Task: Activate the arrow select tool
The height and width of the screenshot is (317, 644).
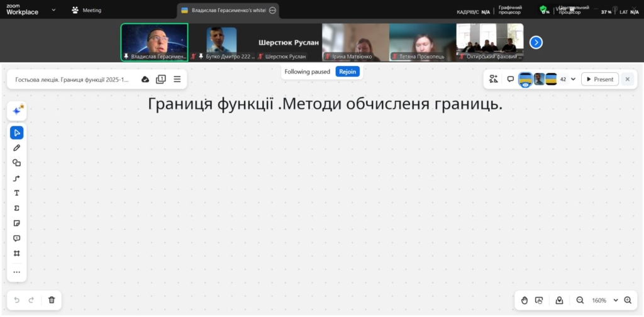Action: [x=17, y=132]
